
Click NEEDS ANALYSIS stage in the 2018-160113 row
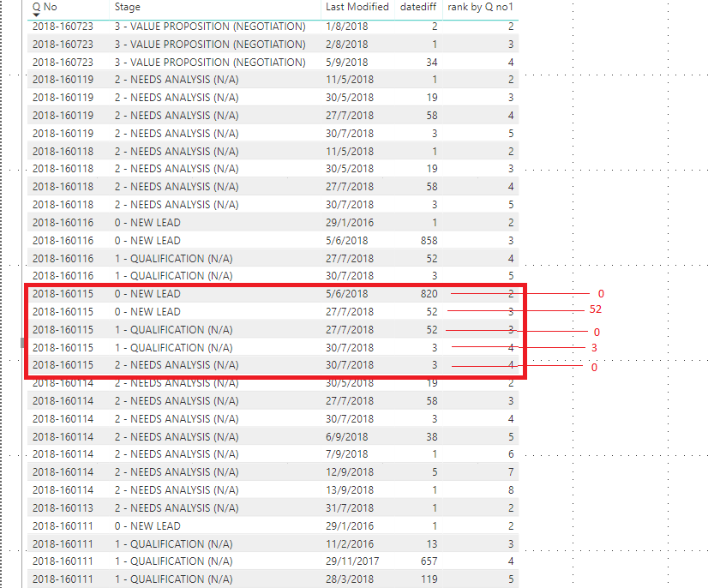click(177, 508)
